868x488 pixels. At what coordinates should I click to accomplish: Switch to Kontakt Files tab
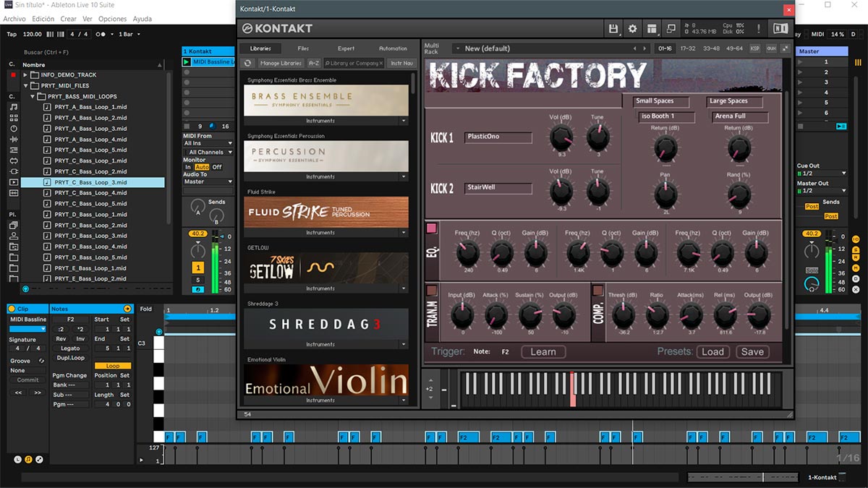[x=303, y=48]
